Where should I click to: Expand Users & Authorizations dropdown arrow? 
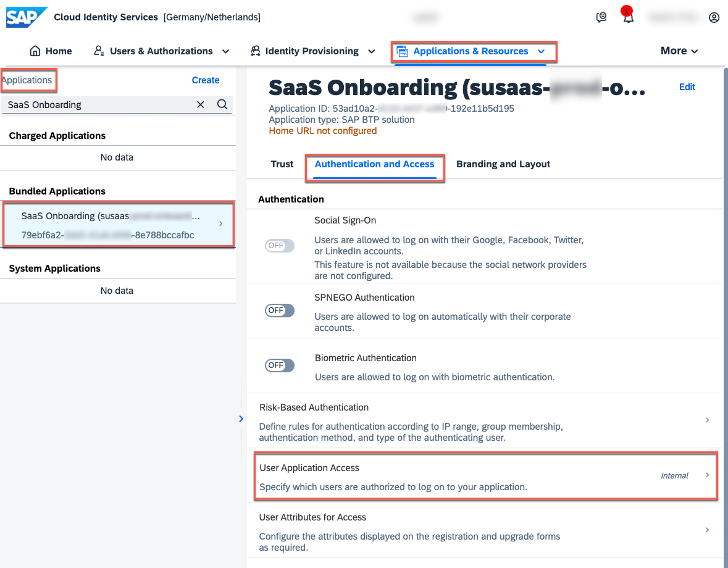pos(225,51)
